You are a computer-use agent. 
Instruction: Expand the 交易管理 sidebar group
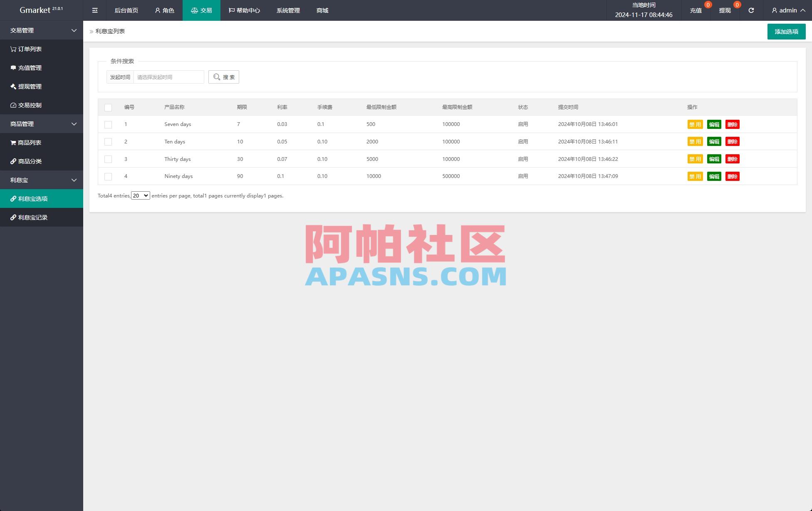pos(42,30)
